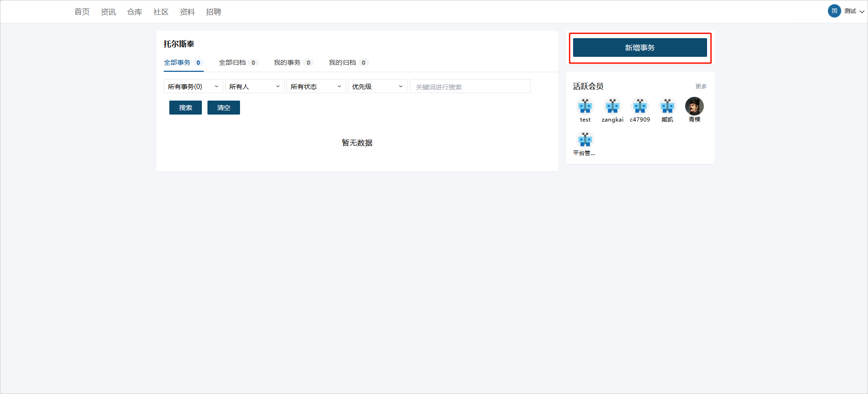Click the 搜索 search button
Viewport: 868px width, 394px height.
point(185,108)
